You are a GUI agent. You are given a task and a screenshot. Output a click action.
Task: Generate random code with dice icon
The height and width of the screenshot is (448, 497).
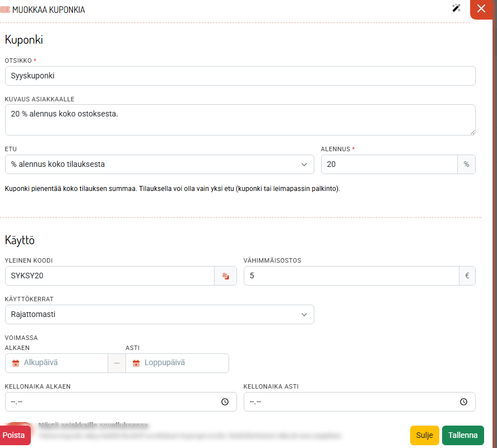click(x=225, y=276)
